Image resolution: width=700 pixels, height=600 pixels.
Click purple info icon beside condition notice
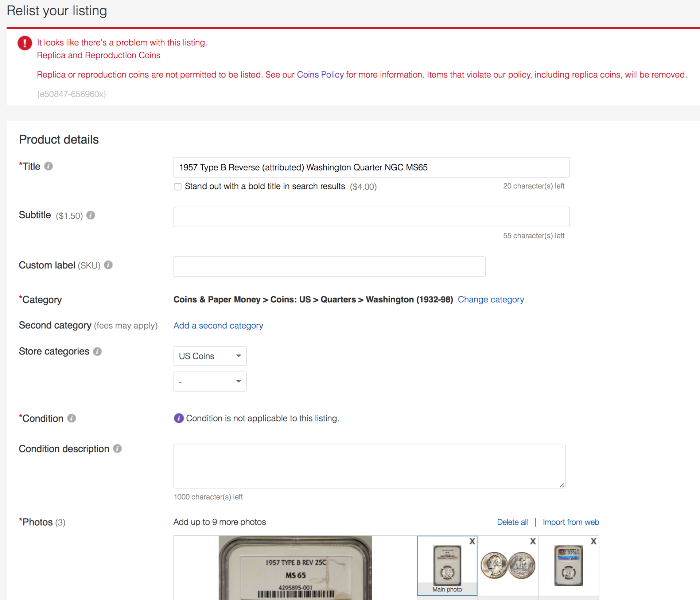click(179, 418)
